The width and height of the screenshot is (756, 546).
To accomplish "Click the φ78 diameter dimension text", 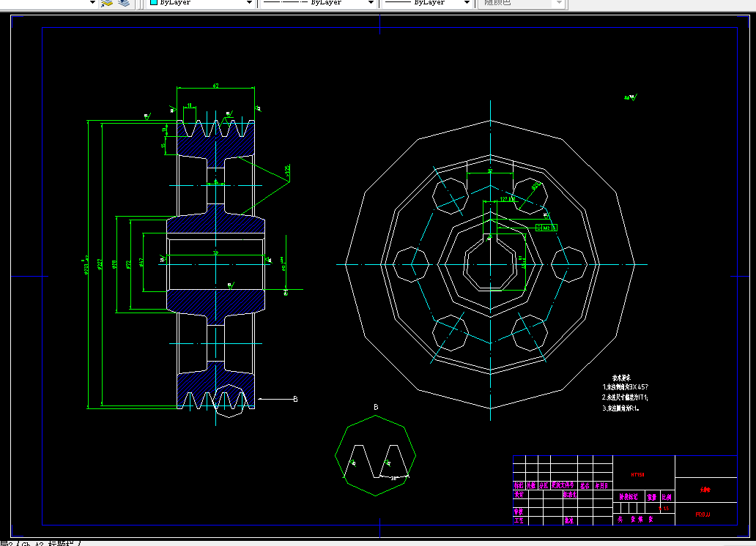I will click(114, 264).
